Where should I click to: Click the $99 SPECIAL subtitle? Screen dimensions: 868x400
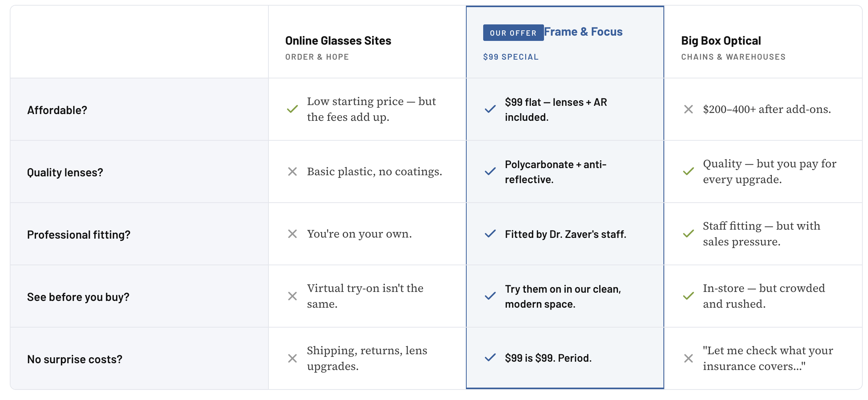pos(511,57)
